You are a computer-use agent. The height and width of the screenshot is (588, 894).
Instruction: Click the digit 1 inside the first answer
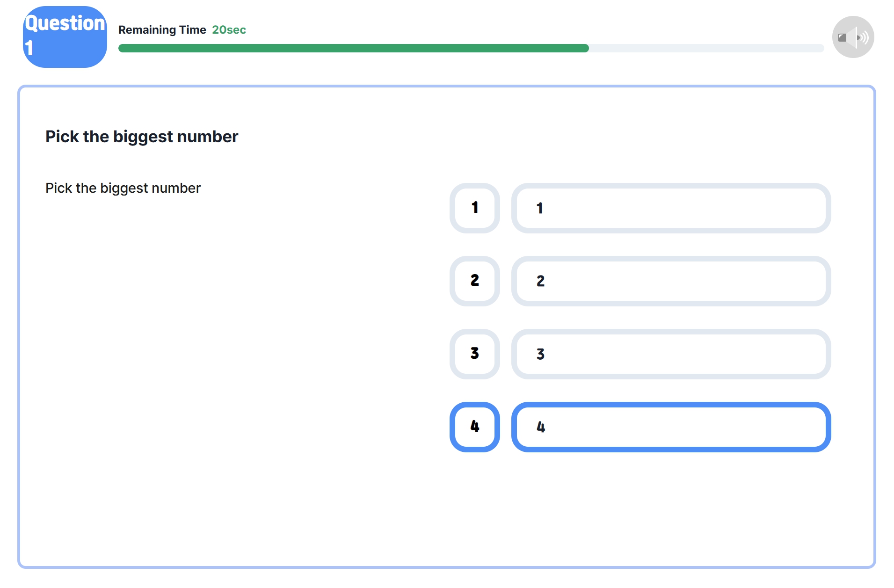coord(540,208)
